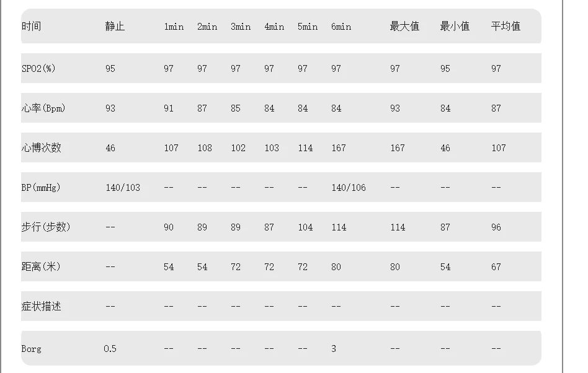Click the 6min column header

pos(341,26)
